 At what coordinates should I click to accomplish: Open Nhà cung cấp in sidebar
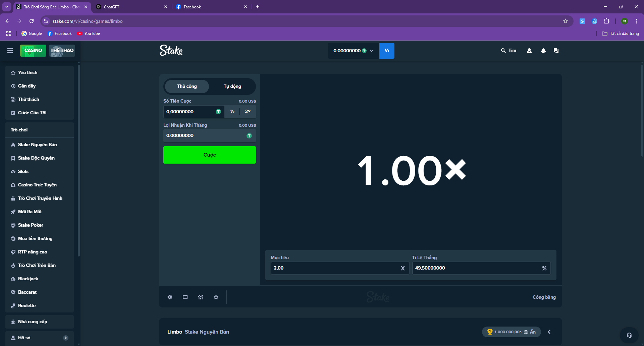point(40,322)
